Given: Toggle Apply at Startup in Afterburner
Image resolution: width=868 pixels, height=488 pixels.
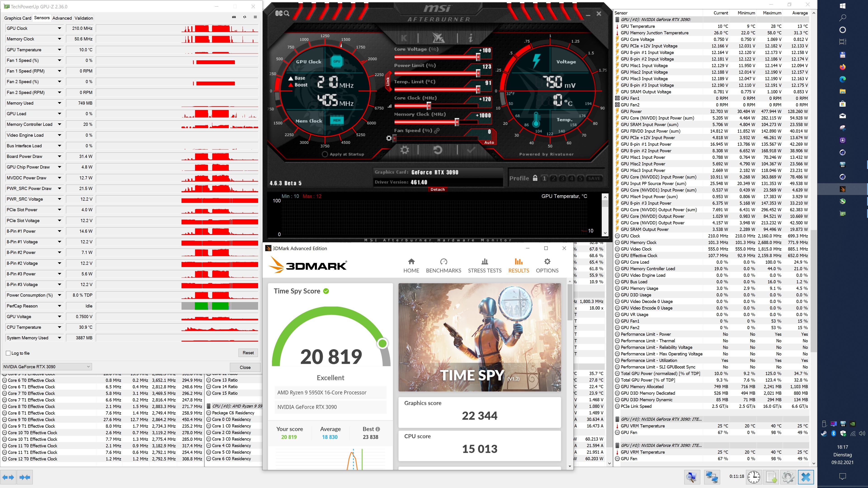Looking at the screenshot, I should 325,154.
